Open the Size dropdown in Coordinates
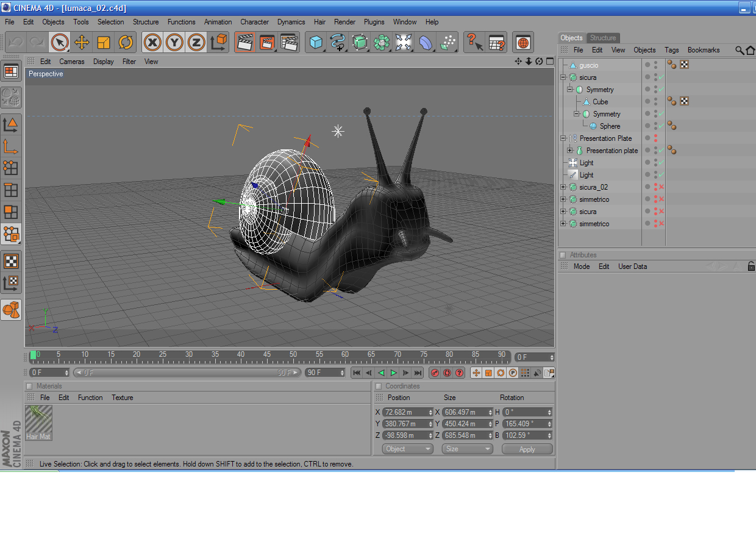Viewport: 756px width, 533px height. point(468,449)
